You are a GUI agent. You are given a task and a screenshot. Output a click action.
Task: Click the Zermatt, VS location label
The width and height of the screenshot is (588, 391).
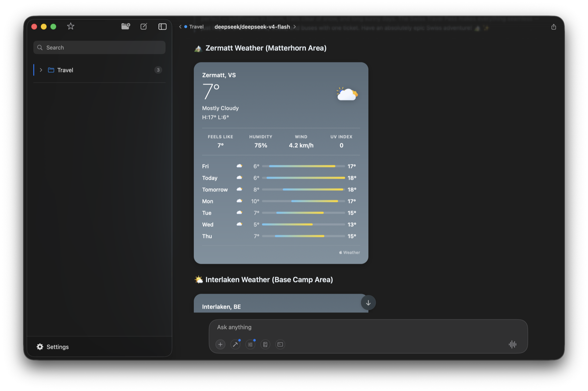click(x=219, y=75)
